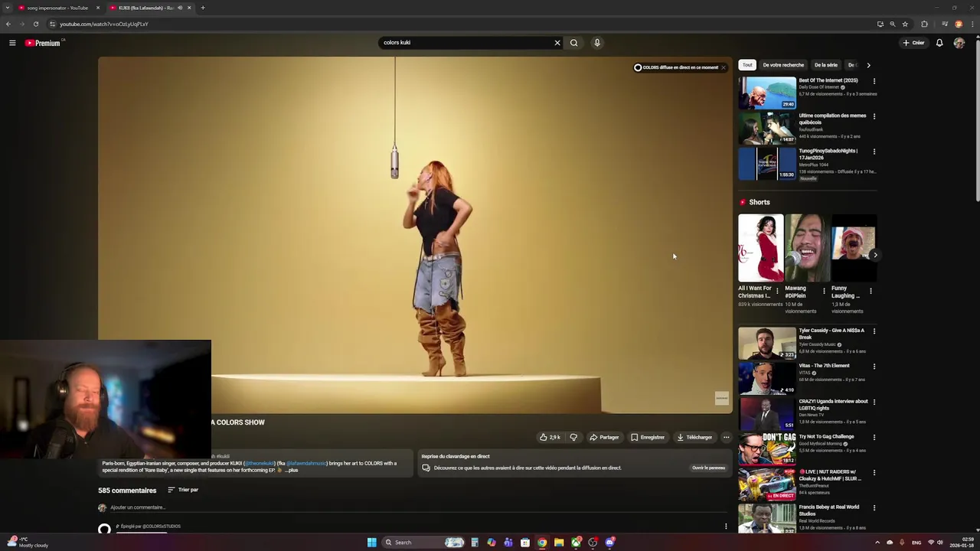
Task: Open File Explorer from the taskbar
Action: tap(559, 543)
